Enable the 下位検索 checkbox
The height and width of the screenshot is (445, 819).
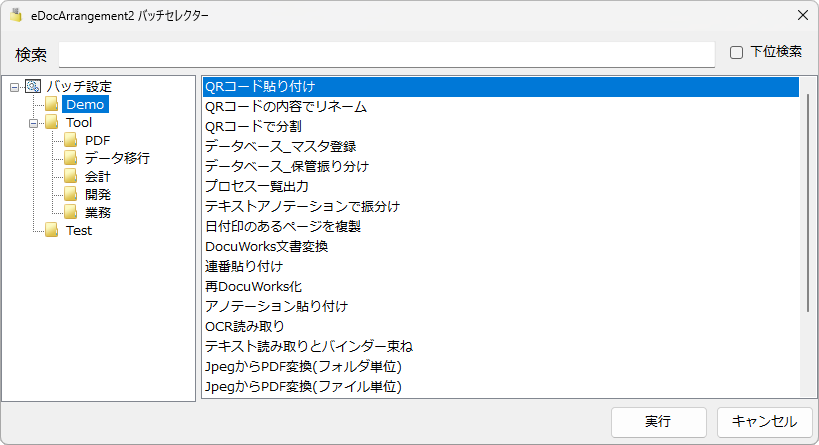pyautogui.click(x=736, y=52)
